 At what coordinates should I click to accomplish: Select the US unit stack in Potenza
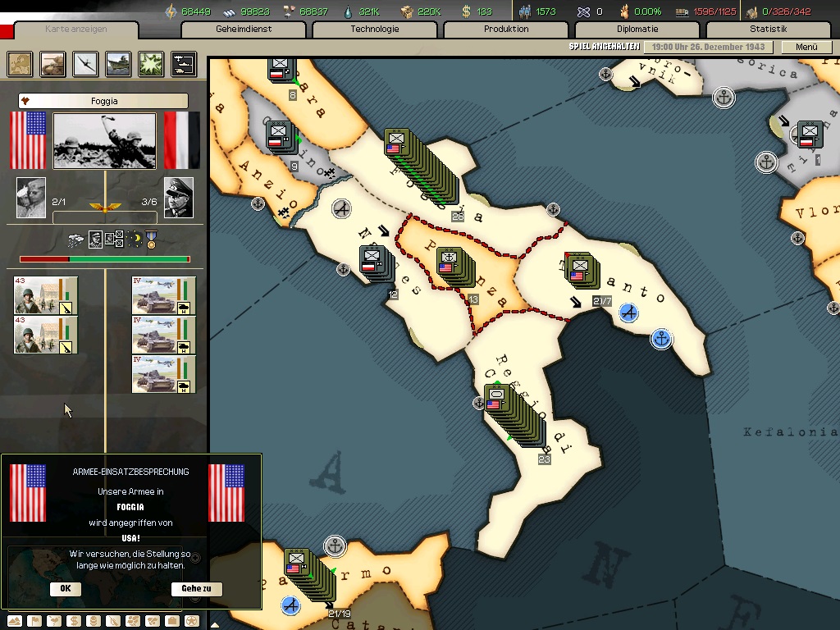pyautogui.click(x=456, y=267)
